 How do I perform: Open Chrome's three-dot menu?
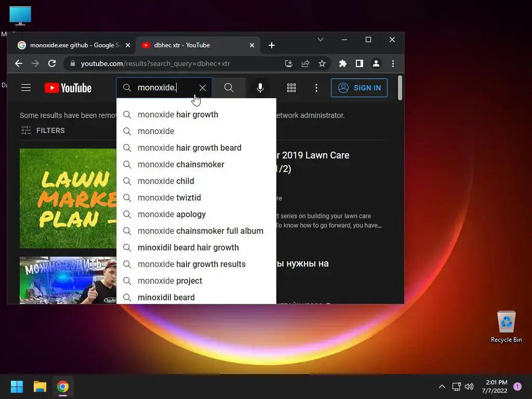click(x=393, y=63)
